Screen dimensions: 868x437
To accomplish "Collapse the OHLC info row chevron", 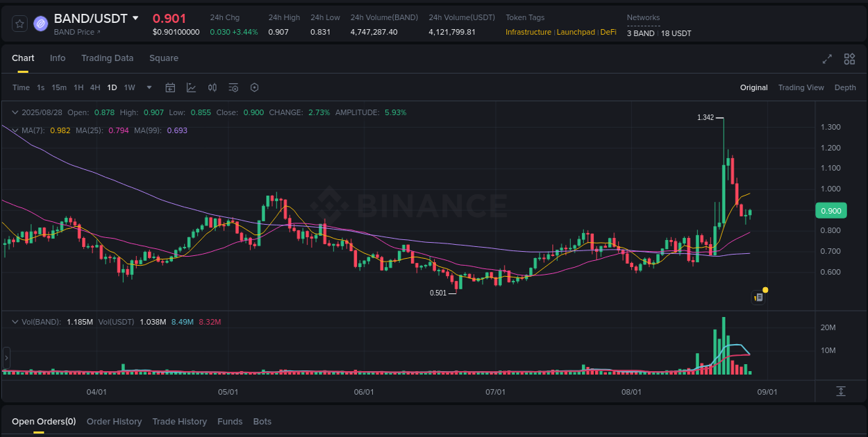I will [14, 112].
